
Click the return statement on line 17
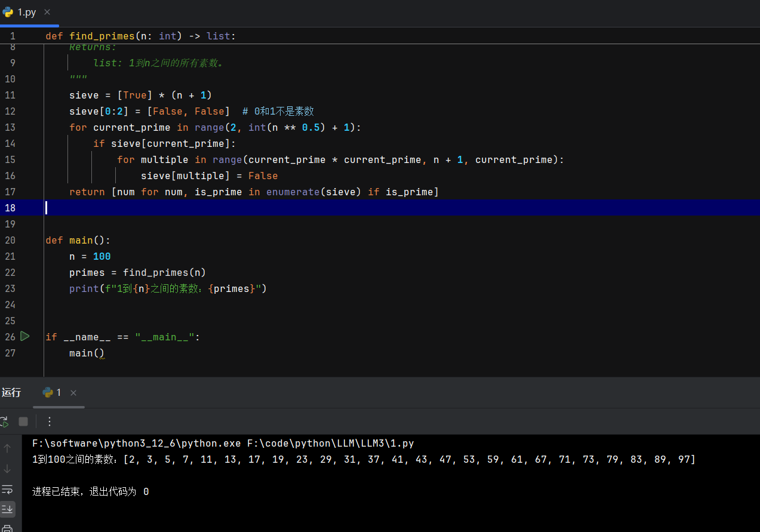254,192
